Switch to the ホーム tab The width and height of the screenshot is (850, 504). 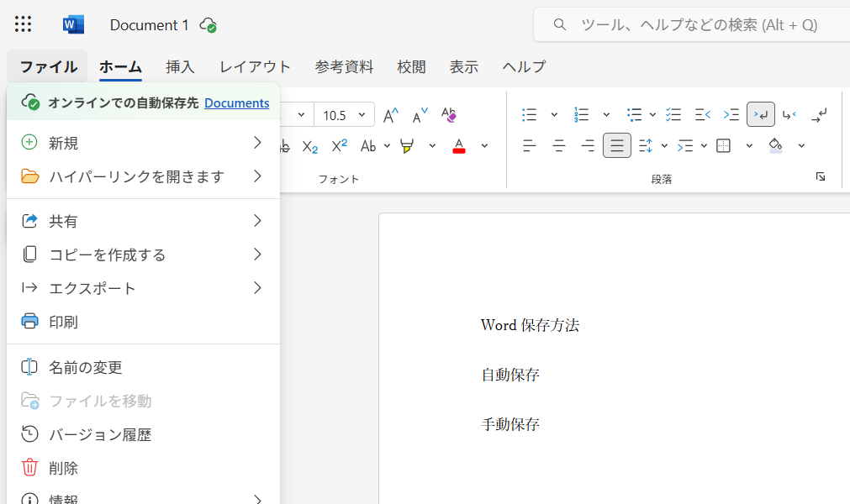(x=120, y=66)
